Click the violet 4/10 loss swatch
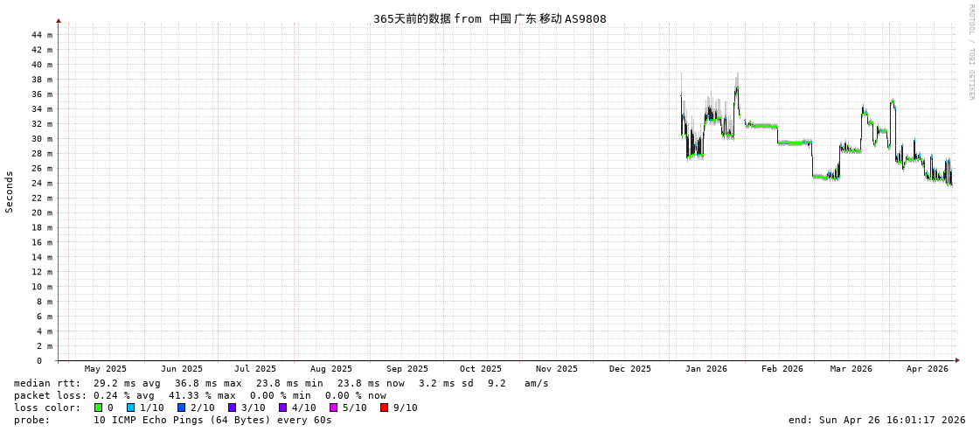The width and height of the screenshot is (980, 432). tap(283, 408)
